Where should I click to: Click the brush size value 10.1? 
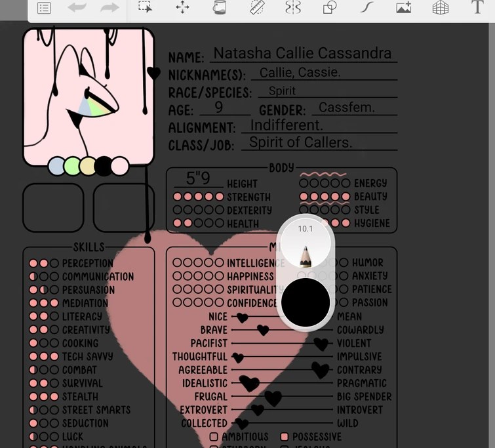tap(306, 229)
